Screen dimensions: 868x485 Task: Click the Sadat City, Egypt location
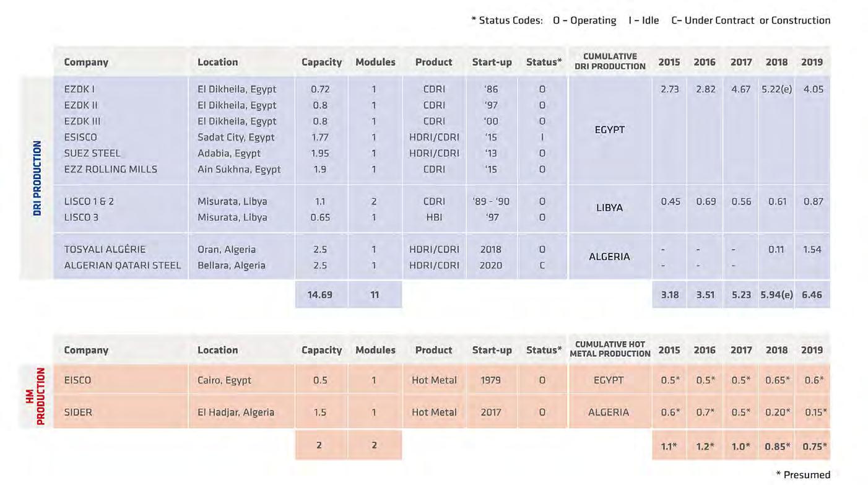point(236,138)
